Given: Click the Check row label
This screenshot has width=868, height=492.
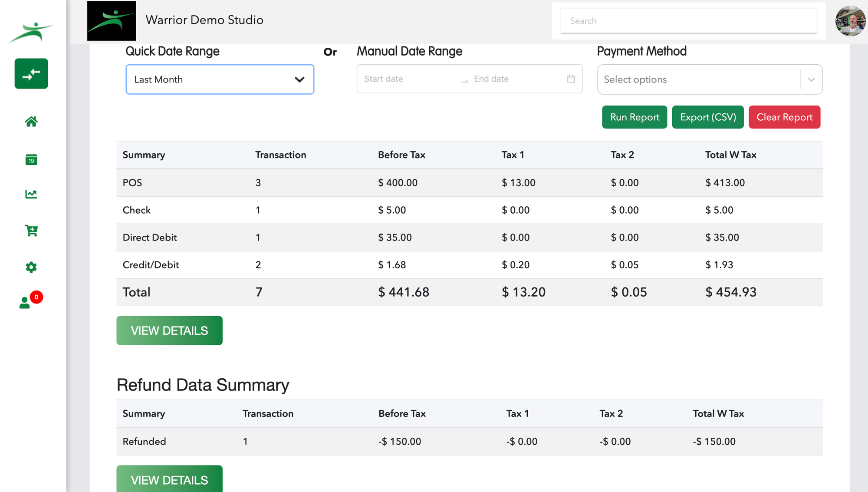Looking at the screenshot, I should pyautogui.click(x=137, y=210).
